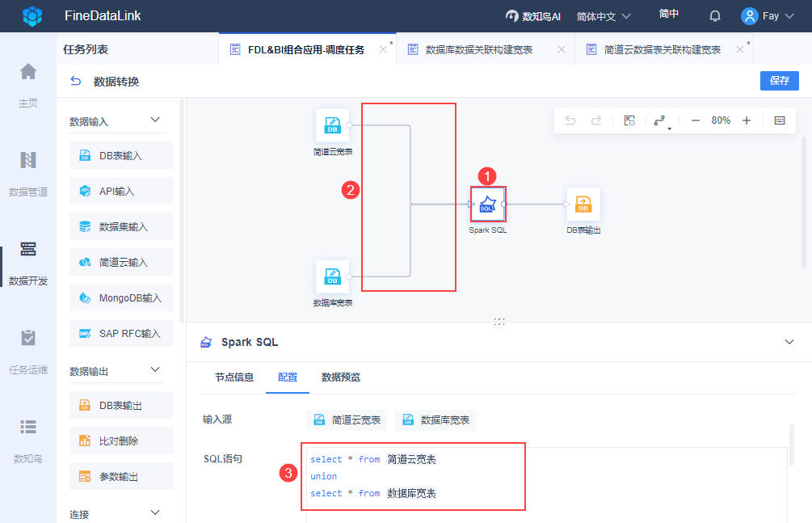812x523 pixels.
Task: Open the 配置 tab
Action: pos(288,377)
